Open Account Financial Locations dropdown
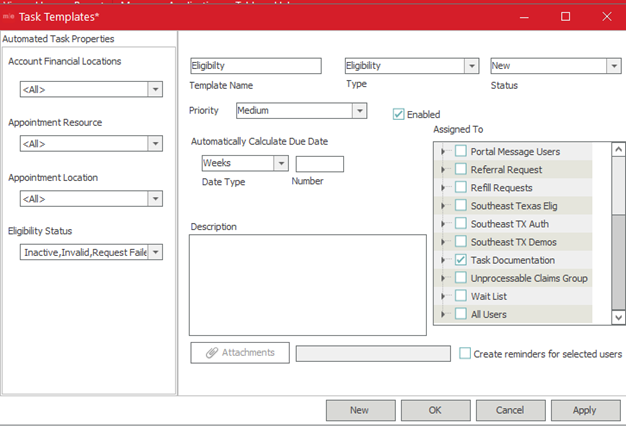The width and height of the screenshot is (626, 429). 155,89
